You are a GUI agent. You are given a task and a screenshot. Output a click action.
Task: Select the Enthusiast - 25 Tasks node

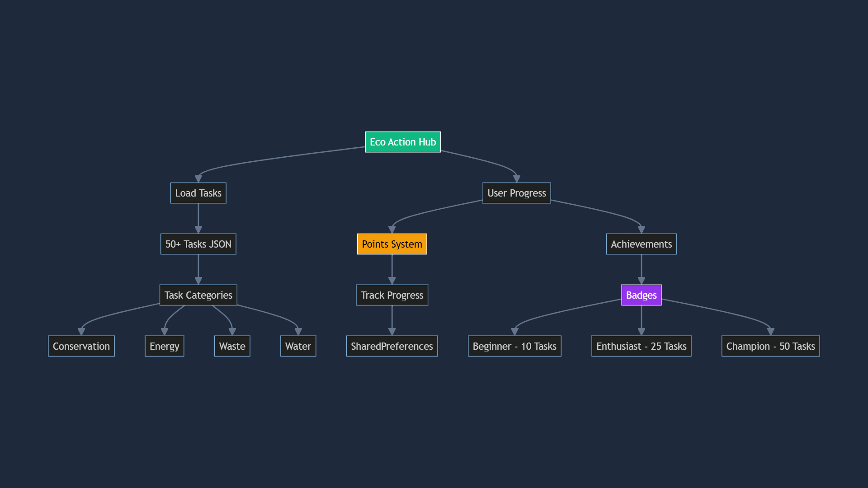tap(641, 346)
